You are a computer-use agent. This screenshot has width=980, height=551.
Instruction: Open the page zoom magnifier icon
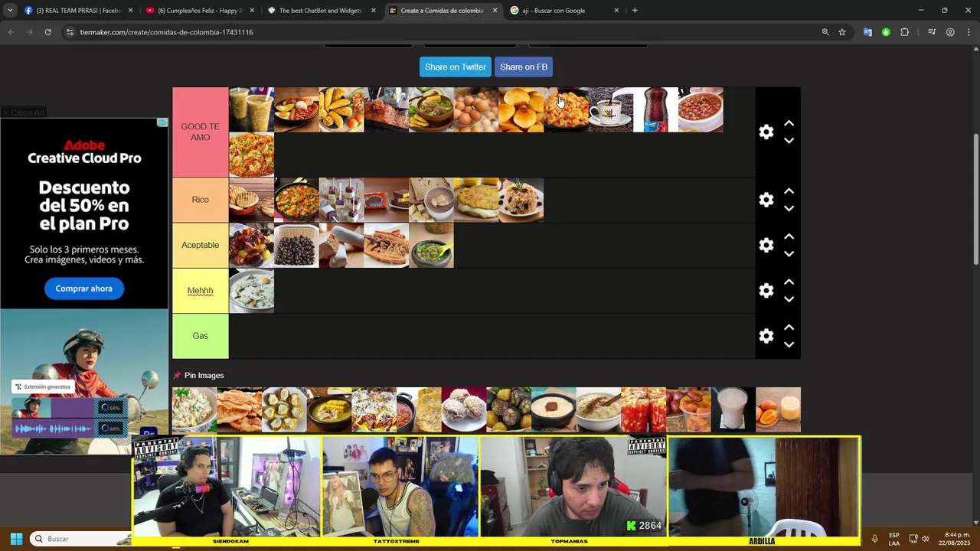point(825,32)
